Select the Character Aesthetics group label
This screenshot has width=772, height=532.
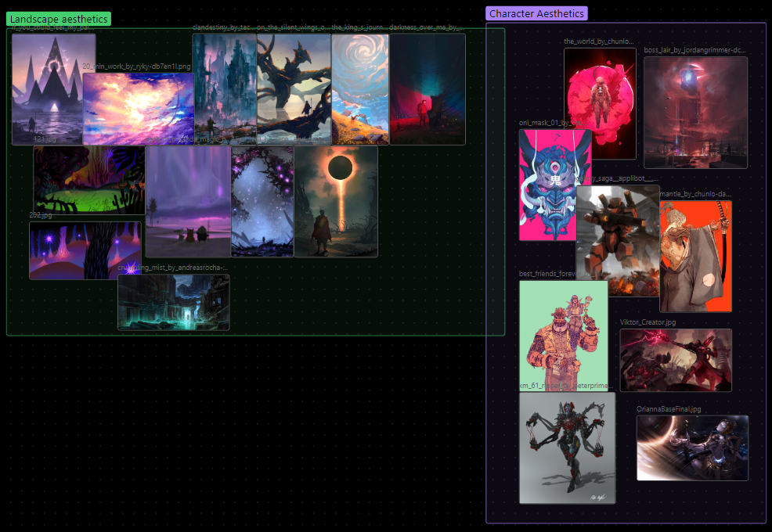pos(536,13)
